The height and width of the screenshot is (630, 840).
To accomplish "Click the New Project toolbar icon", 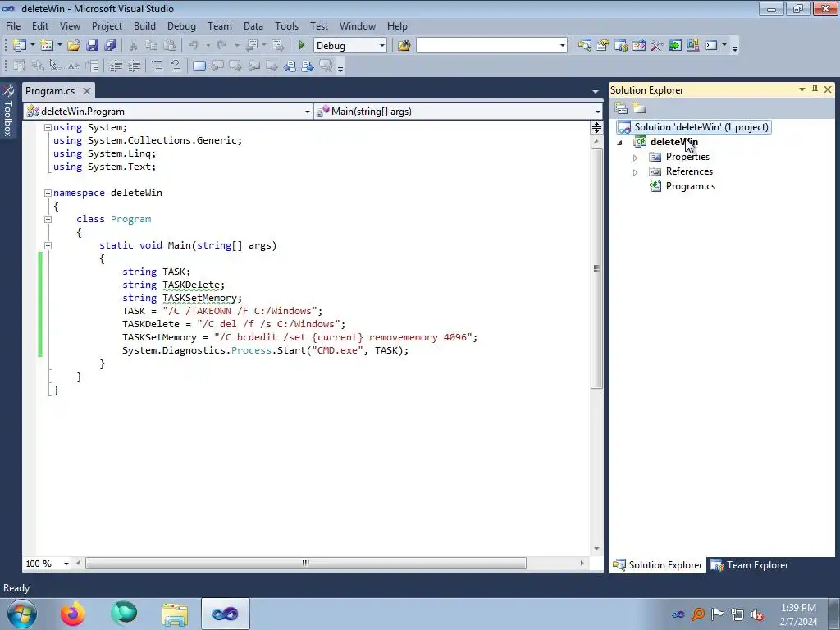I will point(20,46).
